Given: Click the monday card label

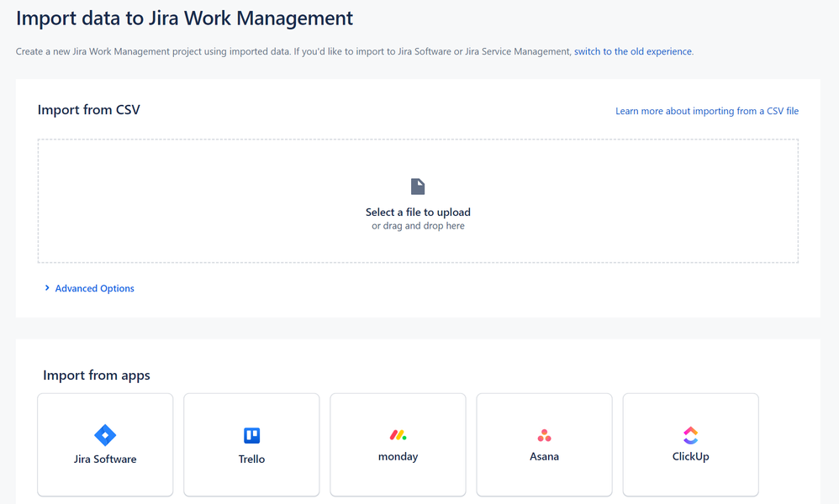Looking at the screenshot, I should [398, 456].
